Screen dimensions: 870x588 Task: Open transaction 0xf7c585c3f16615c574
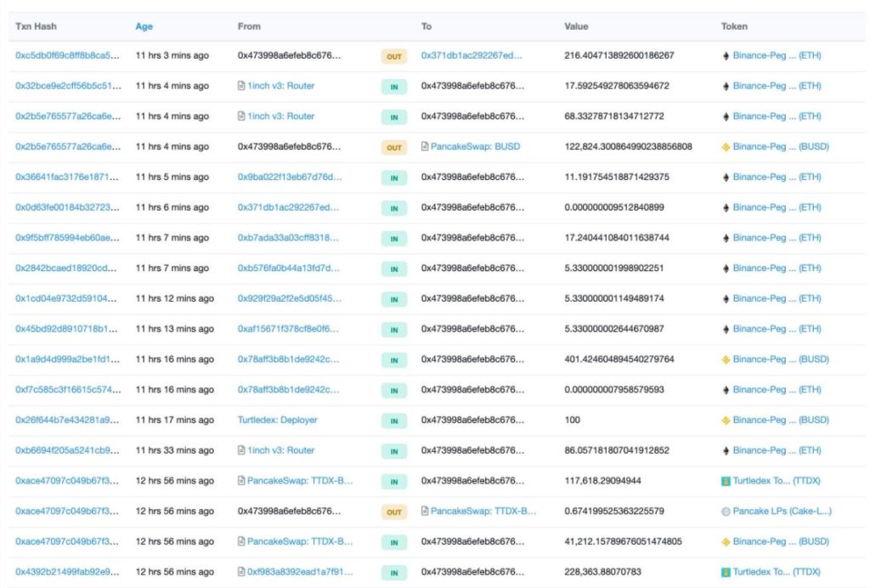tap(68, 389)
